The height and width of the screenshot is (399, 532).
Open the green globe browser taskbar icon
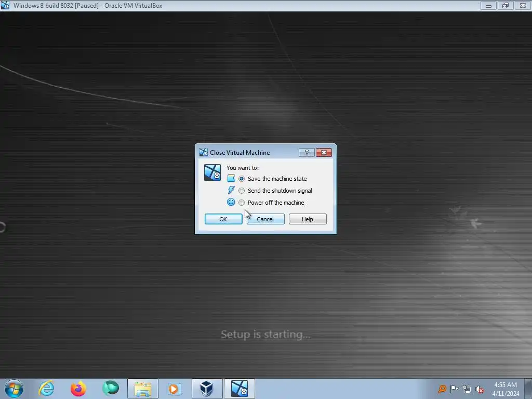pos(111,389)
